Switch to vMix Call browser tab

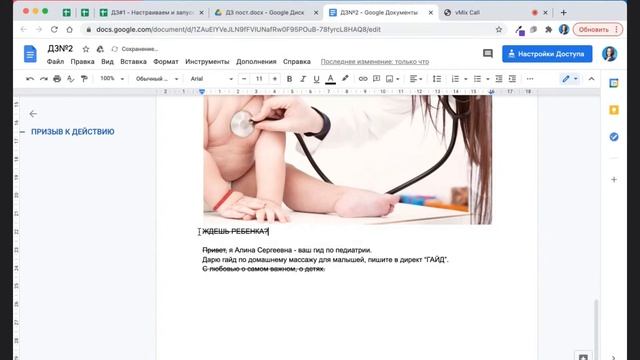(496, 13)
